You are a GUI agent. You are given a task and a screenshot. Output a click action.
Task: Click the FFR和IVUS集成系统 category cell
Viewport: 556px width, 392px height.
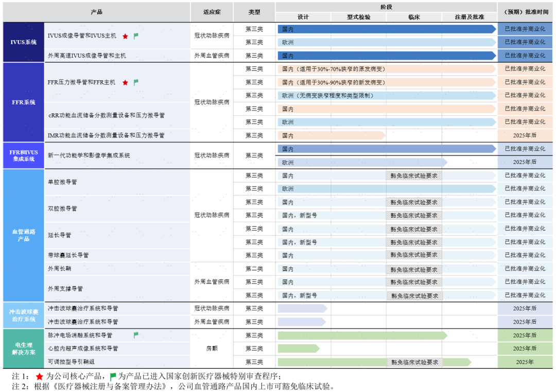coord(23,155)
